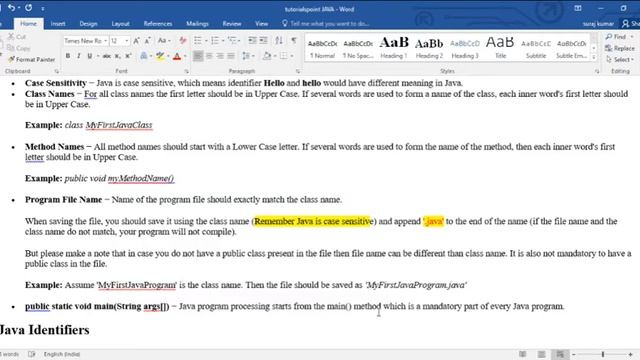
Task: Switch to Print Layout view
Action: click(x=541, y=354)
